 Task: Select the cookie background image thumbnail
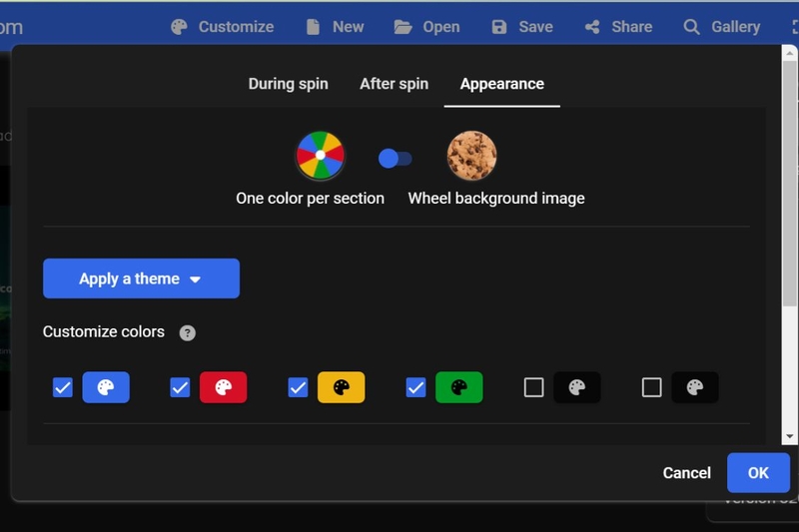[471, 156]
